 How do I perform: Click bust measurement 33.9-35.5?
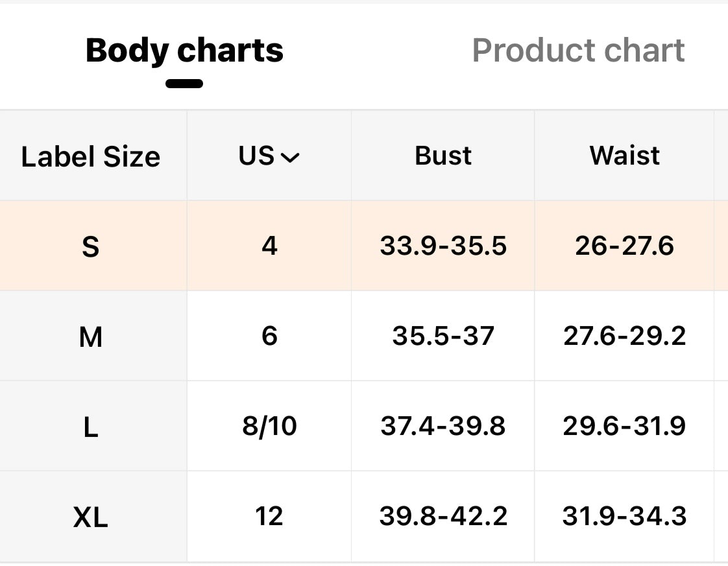[x=443, y=246]
